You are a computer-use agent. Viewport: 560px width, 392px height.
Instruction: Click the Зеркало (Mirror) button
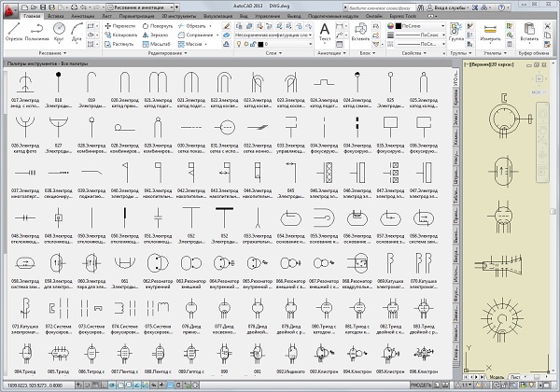[155, 35]
